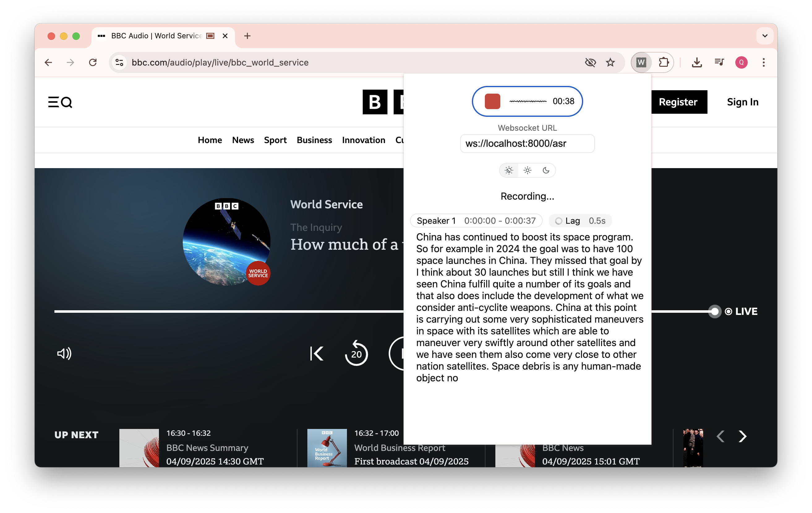
Task: Close the BBC Audio tab
Action: (225, 36)
